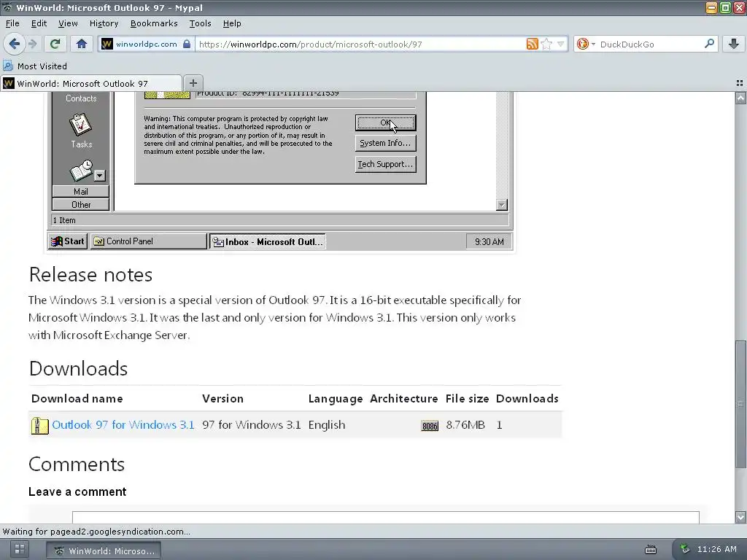
Task: Open the History menu
Action: pos(104,23)
